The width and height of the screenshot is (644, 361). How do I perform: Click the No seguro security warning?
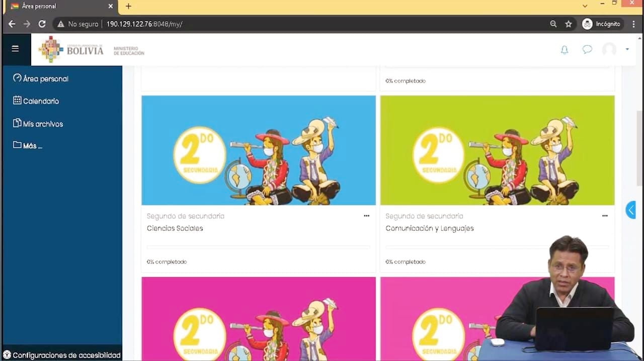tap(77, 24)
